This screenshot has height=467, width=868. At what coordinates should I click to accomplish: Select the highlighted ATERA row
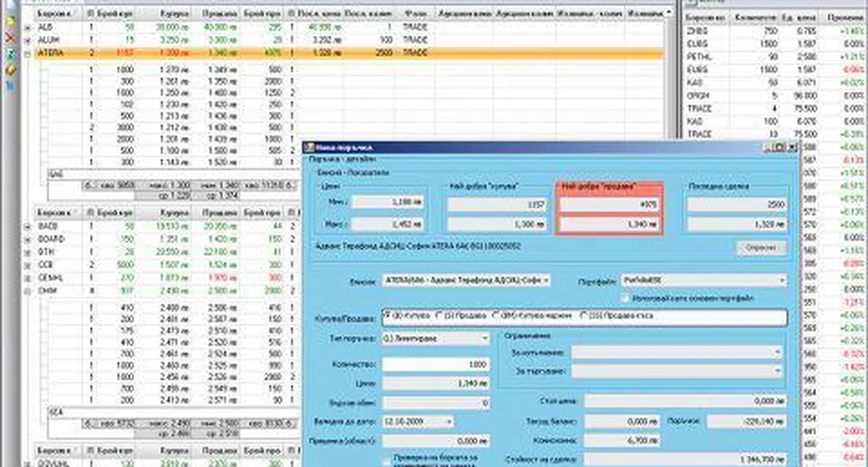click(x=349, y=53)
